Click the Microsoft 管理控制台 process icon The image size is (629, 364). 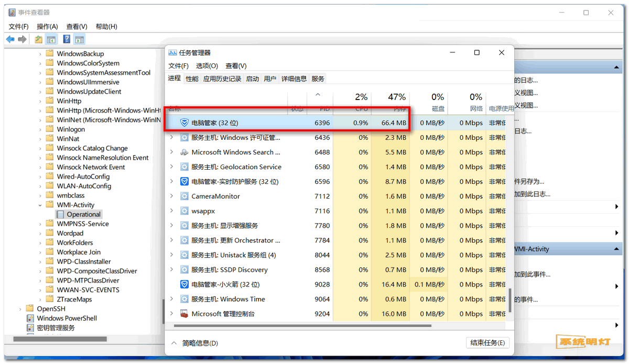coord(184,314)
